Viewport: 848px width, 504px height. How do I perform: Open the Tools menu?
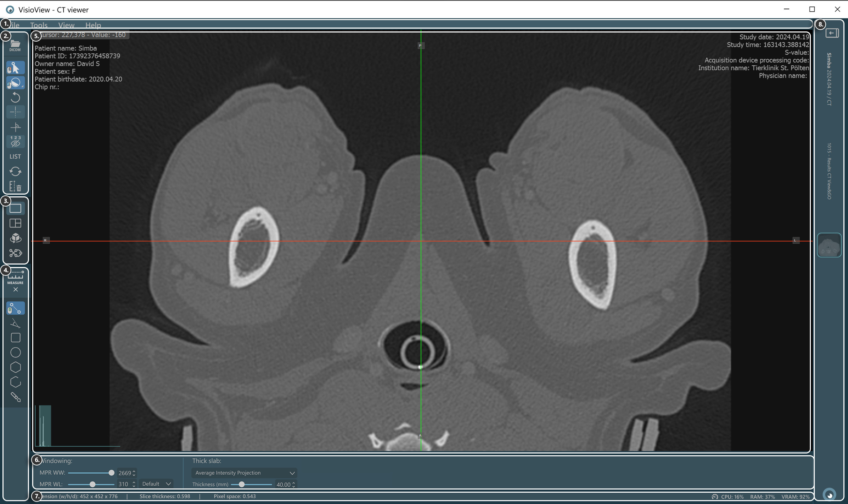(x=39, y=25)
